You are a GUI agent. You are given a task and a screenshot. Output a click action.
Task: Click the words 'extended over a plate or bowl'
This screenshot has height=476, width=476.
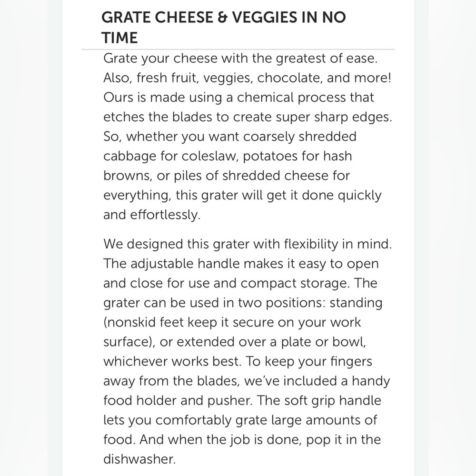click(x=270, y=342)
